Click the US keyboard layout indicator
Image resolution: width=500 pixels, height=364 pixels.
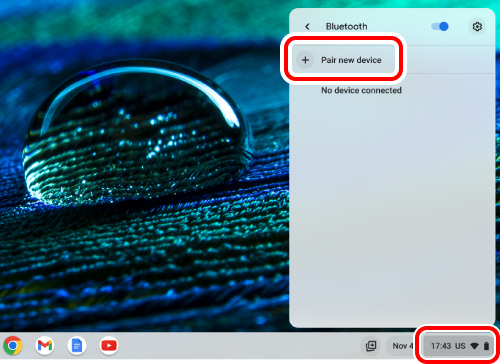[460, 346]
